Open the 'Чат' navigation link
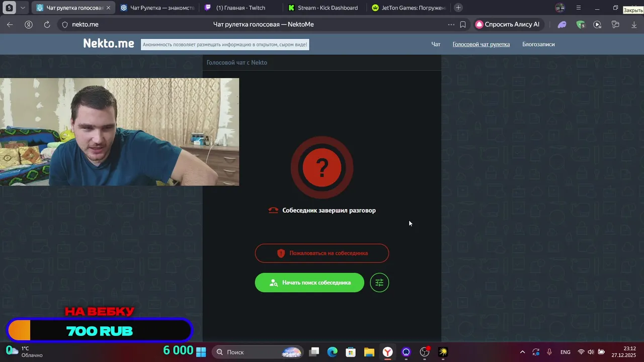Viewport: 644px width, 362px height. (x=436, y=44)
